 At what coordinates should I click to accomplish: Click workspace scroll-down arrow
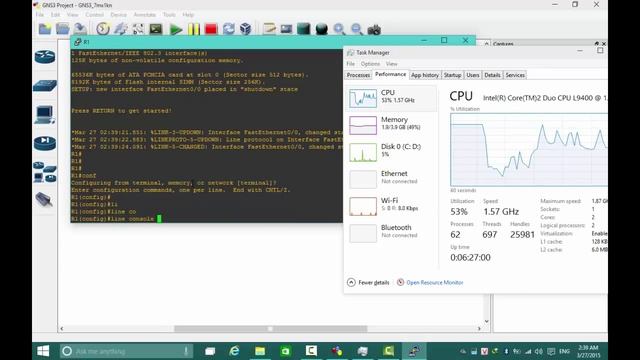click(487, 322)
